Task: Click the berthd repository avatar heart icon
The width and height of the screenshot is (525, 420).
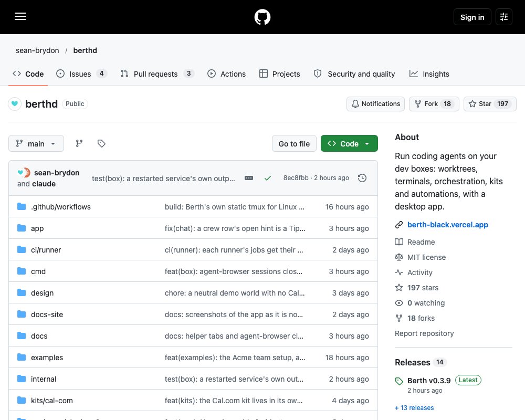Action: 15,104
